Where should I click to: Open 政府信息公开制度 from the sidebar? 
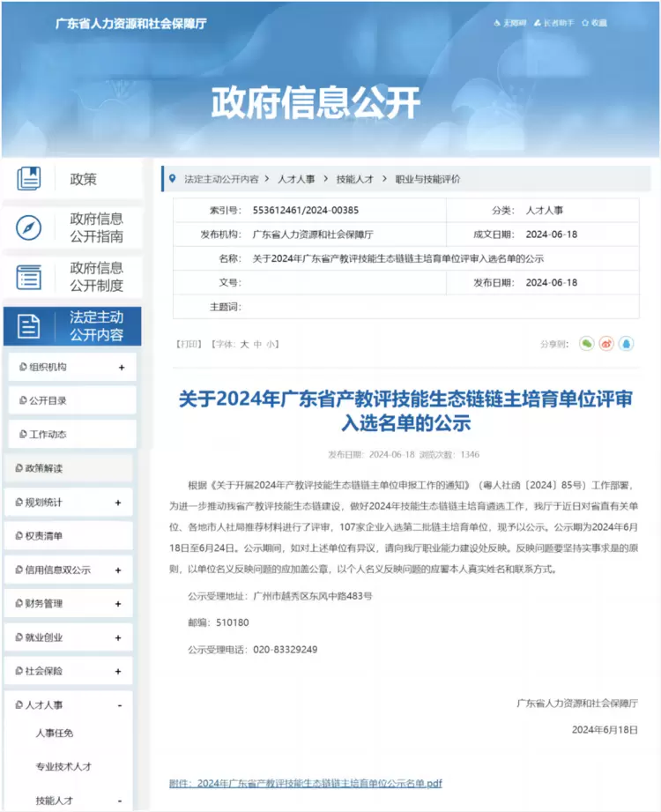tap(71, 277)
